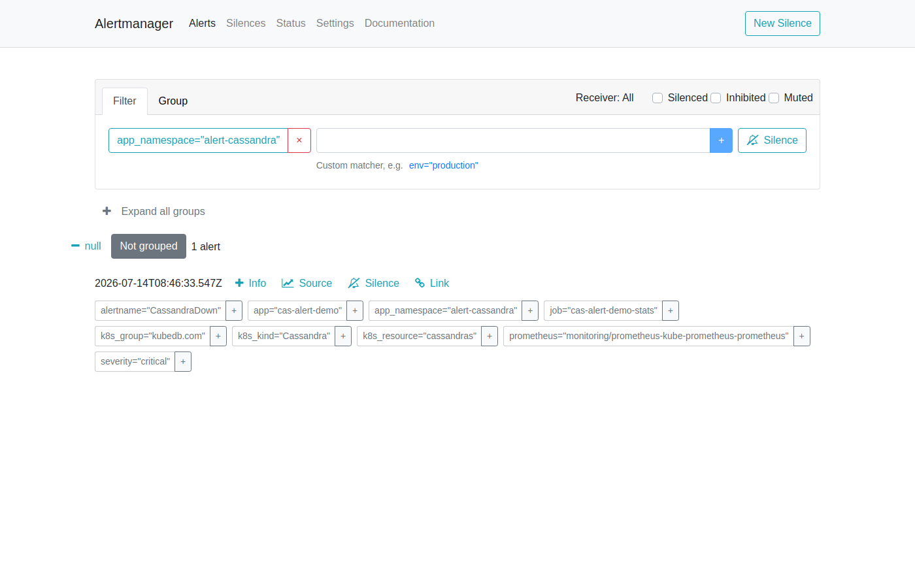Enable the Muted checkbox
This screenshot has width=915, height=588.
(x=774, y=98)
